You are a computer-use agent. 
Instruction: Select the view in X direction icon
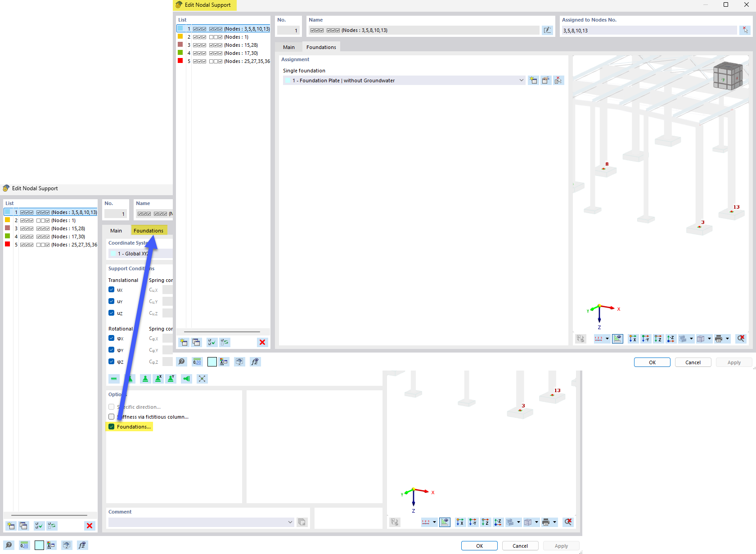tap(633, 339)
